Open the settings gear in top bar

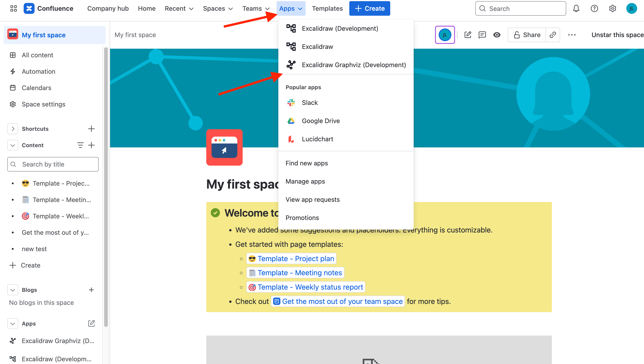(x=612, y=8)
